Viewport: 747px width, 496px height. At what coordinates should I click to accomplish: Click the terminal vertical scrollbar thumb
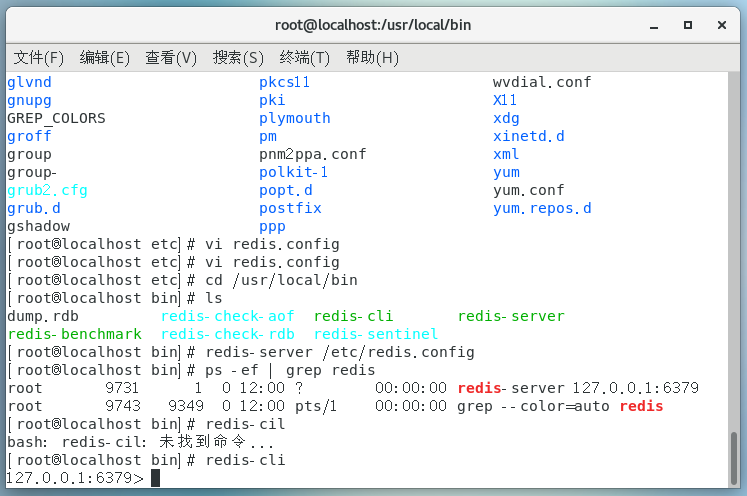(734, 458)
